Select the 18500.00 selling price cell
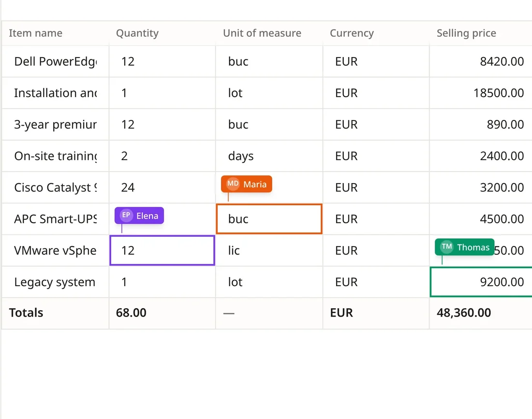The width and height of the screenshot is (532, 419). [x=481, y=93]
